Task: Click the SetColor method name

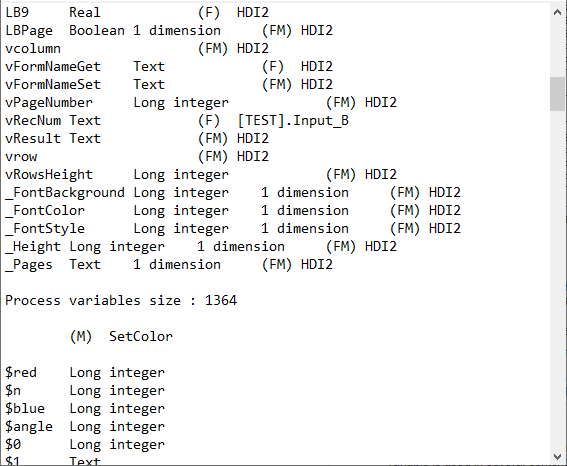Action: (x=141, y=337)
